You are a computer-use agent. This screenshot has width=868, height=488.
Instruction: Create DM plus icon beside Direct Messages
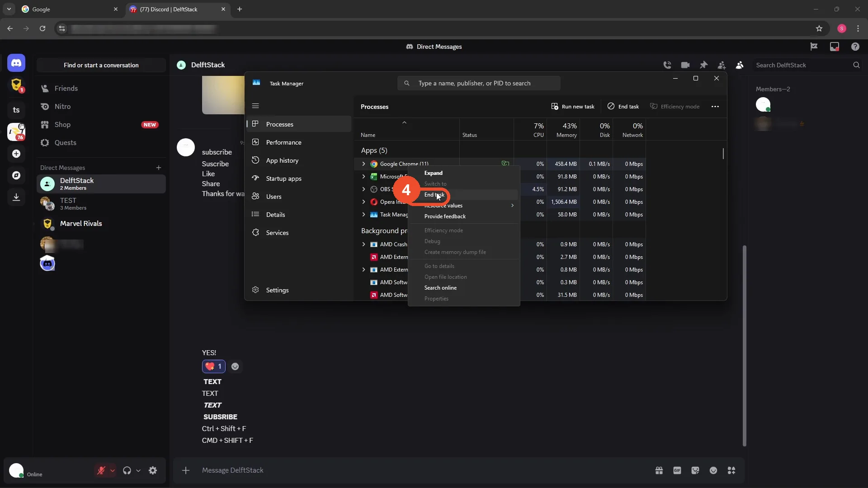click(x=159, y=168)
